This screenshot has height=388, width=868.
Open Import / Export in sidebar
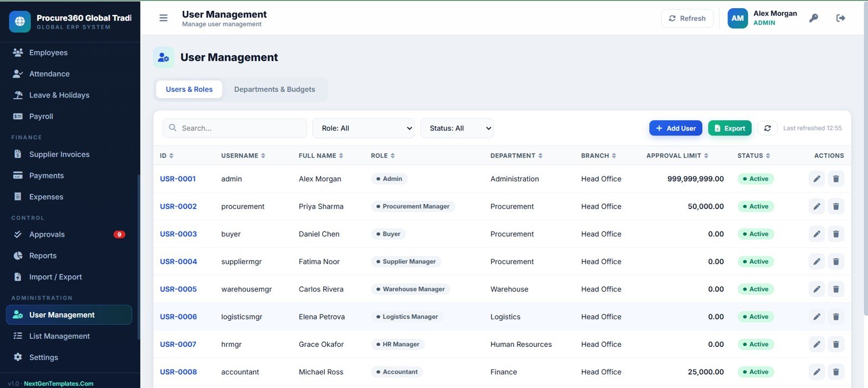pos(69,277)
